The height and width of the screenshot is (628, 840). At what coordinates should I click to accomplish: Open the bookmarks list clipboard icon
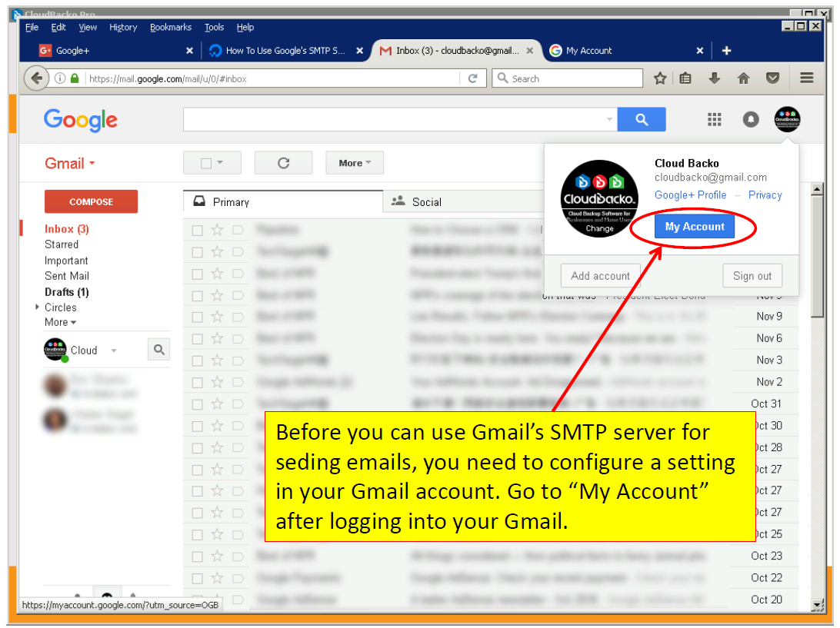(685, 78)
